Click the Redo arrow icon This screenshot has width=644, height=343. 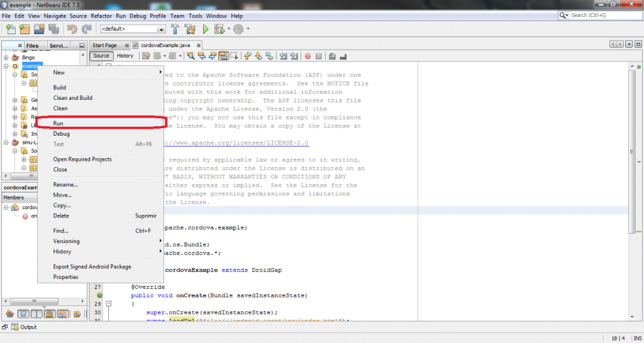click(86, 29)
